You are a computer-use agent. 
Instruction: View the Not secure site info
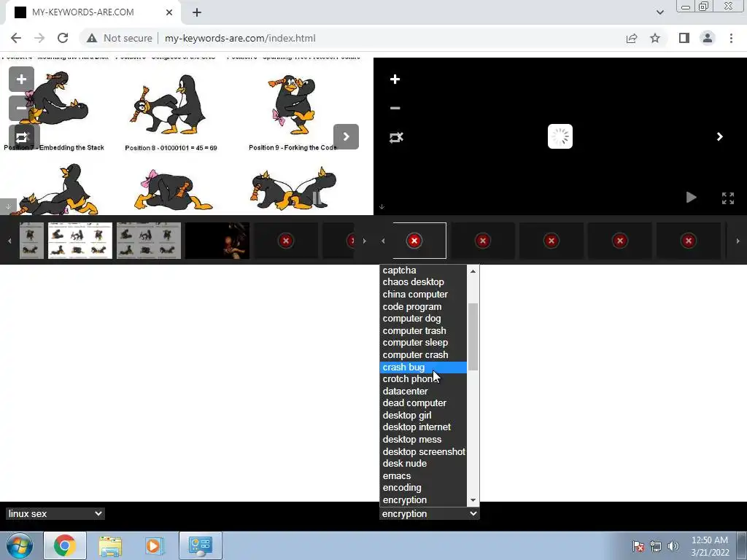[x=120, y=38]
